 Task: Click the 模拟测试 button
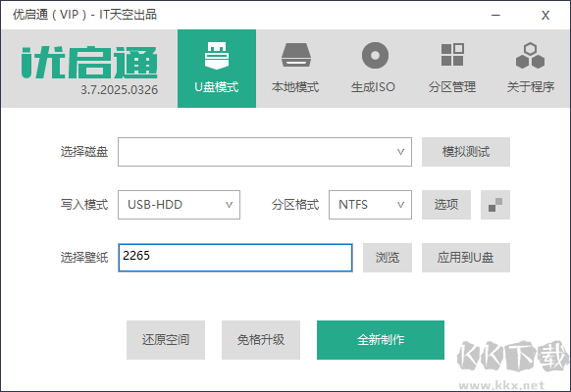pyautogui.click(x=466, y=152)
